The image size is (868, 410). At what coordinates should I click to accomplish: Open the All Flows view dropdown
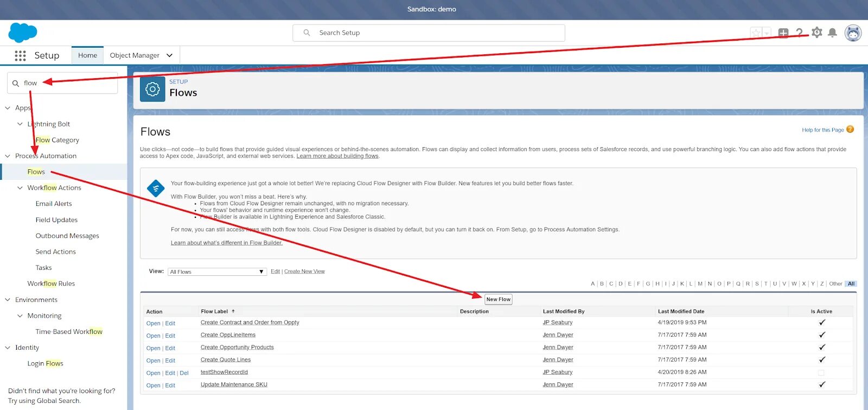click(217, 272)
